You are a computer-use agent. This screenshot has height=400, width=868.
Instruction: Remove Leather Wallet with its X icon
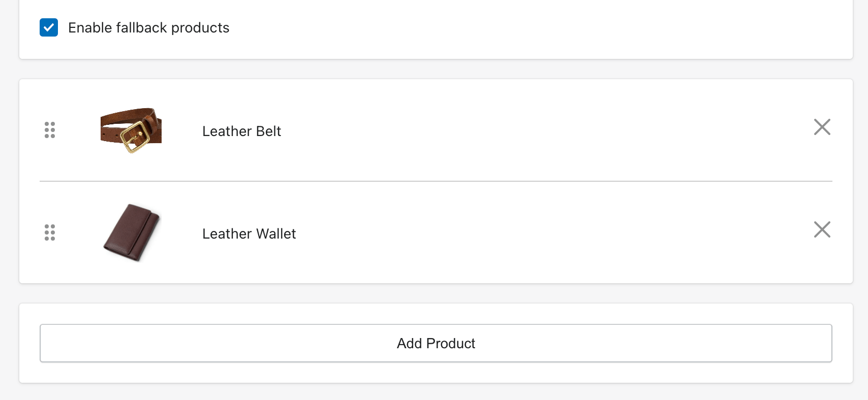tap(822, 229)
